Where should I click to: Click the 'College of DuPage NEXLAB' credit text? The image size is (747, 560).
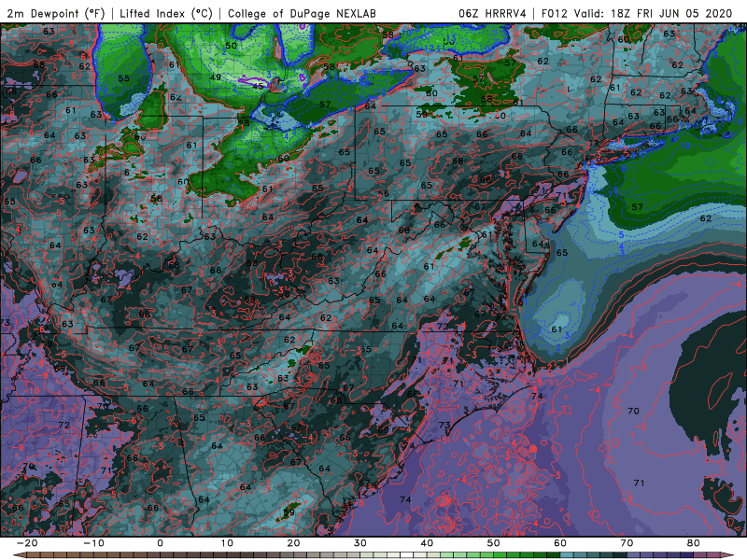click(x=302, y=13)
